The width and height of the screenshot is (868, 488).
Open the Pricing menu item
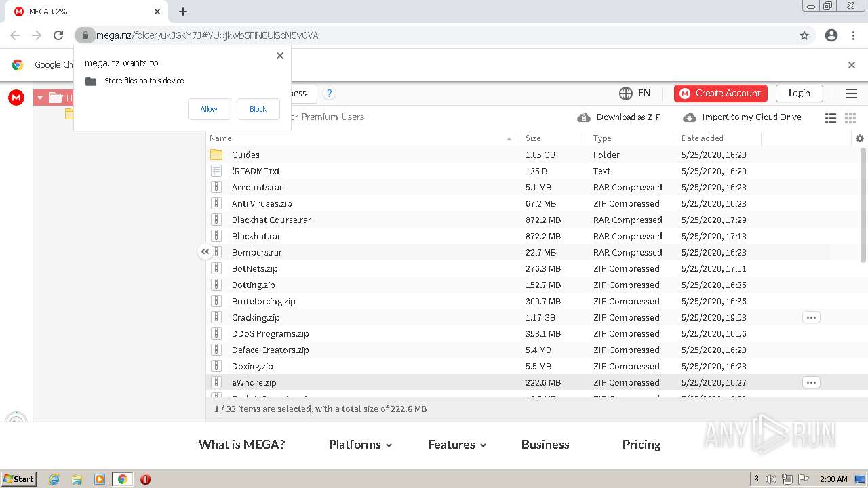[642, 445]
